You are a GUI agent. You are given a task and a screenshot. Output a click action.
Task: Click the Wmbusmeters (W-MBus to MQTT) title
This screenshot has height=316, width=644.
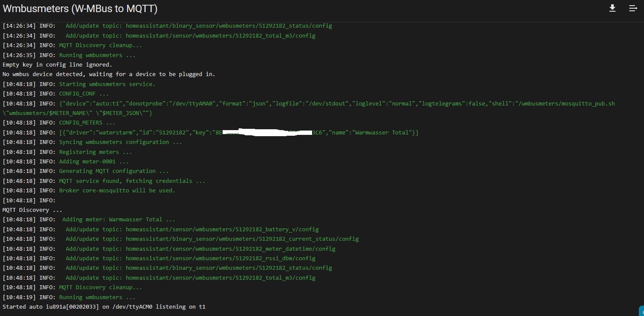[80, 9]
